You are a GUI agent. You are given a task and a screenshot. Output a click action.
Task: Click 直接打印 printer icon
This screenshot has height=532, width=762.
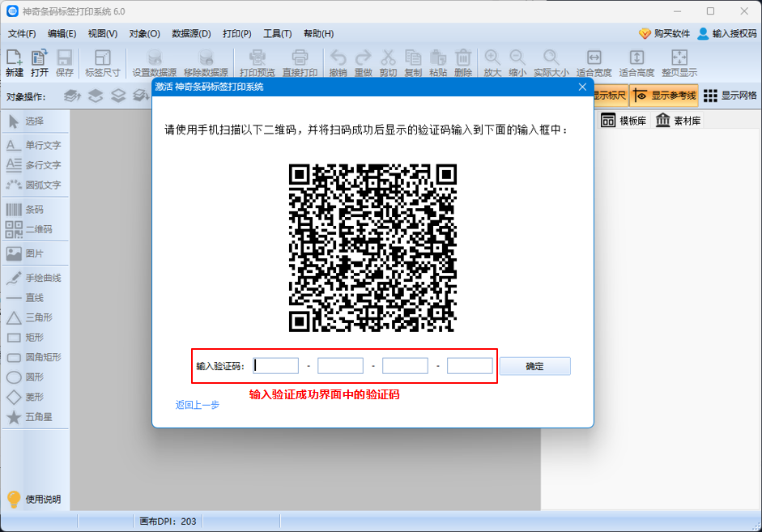(x=300, y=63)
